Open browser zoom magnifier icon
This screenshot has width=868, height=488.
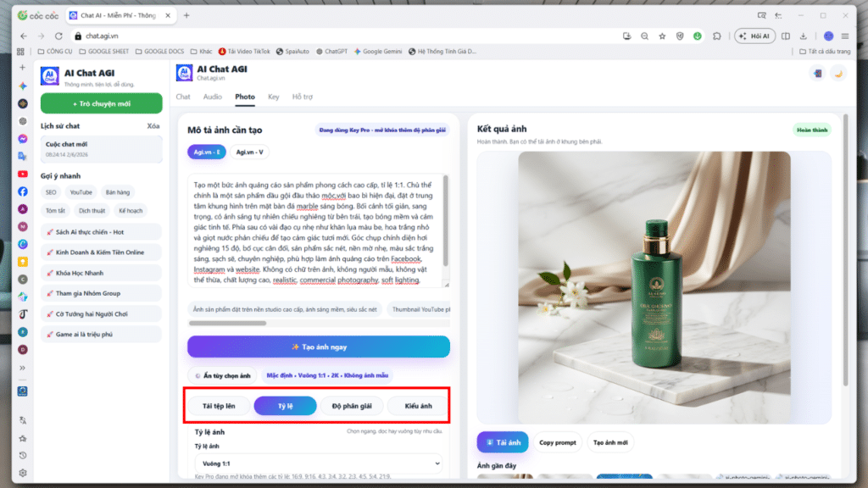644,36
